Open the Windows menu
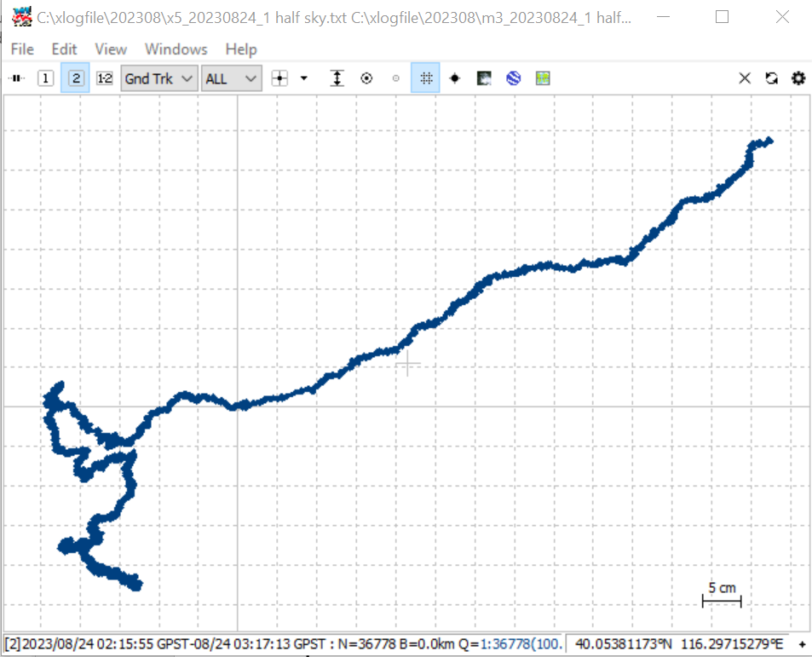The width and height of the screenshot is (812, 657). point(176,49)
